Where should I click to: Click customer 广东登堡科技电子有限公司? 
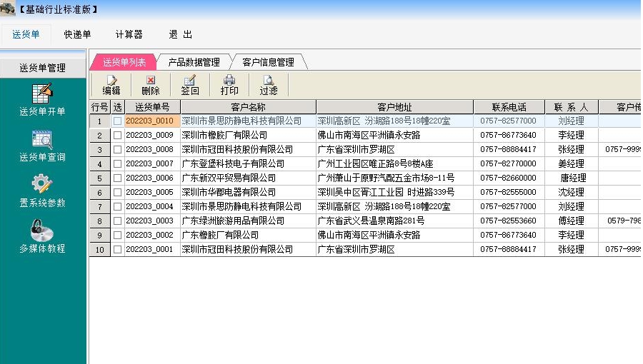pyautogui.click(x=233, y=163)
